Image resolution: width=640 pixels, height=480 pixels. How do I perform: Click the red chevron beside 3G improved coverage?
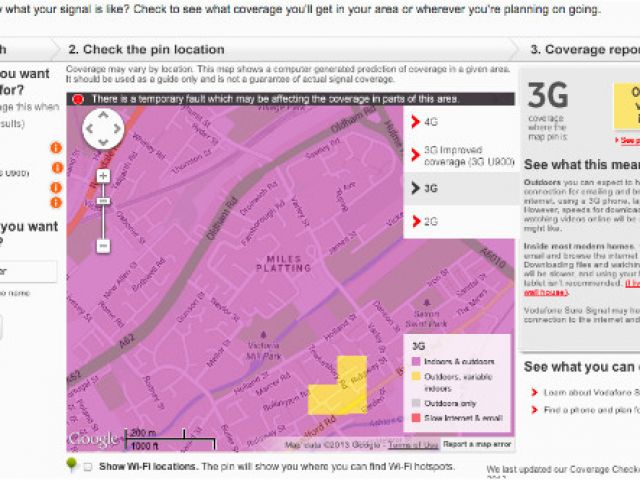(415, 155)
